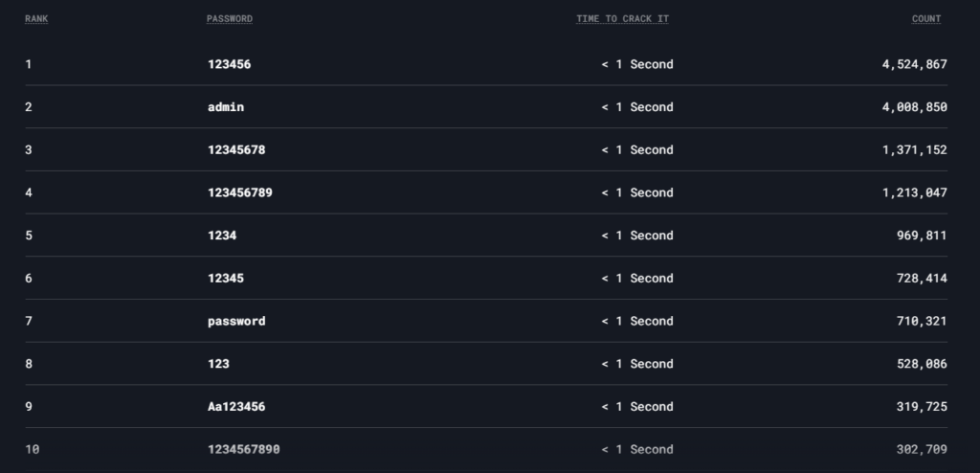Select the password 123456 in row 1

[x=230, y=64]
